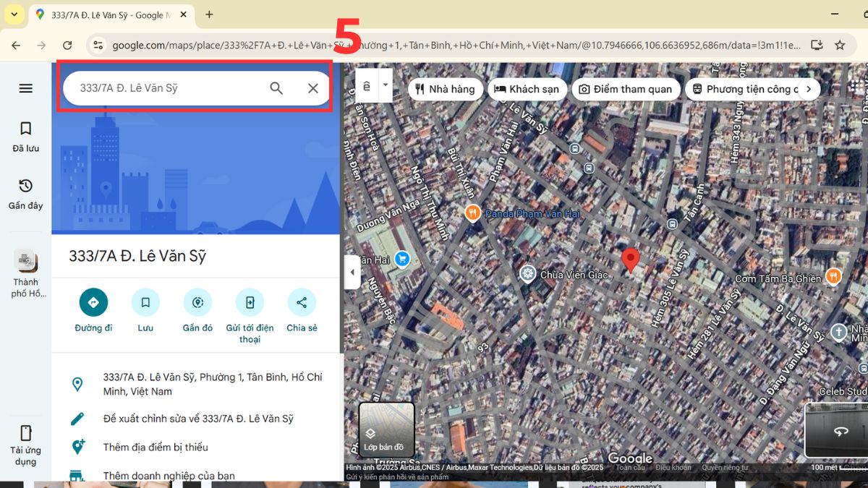This screenshot has width=868, height=488.
Task: Click Đề xuất chỉnh sửa về 333/7A
Action: [x=198, y=419]
